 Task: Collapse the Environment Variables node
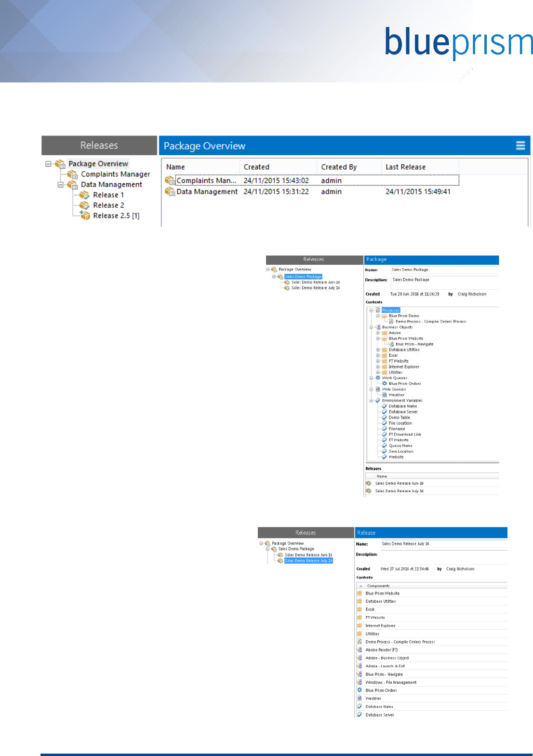click(x=372, y=400)
